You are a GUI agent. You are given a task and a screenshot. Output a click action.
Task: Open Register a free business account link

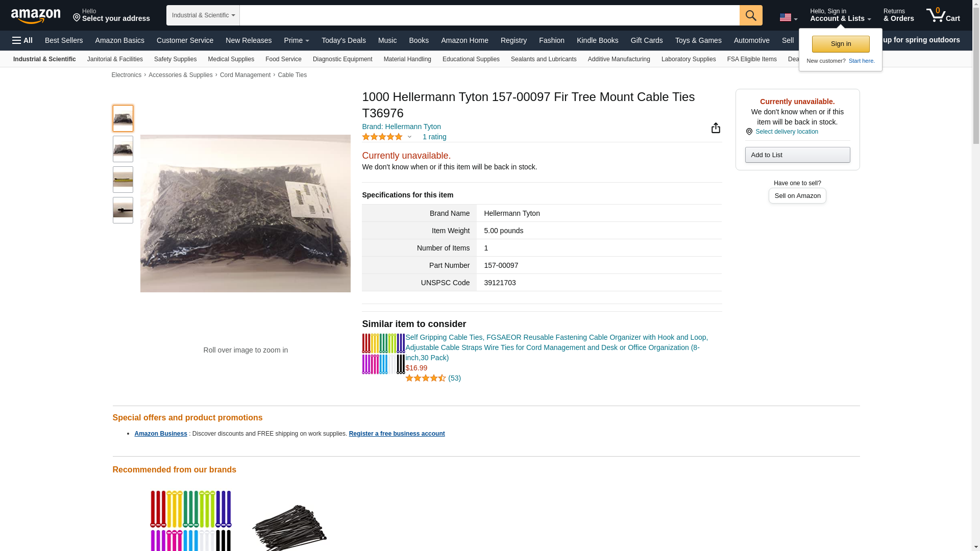click(x=397, y=434)
